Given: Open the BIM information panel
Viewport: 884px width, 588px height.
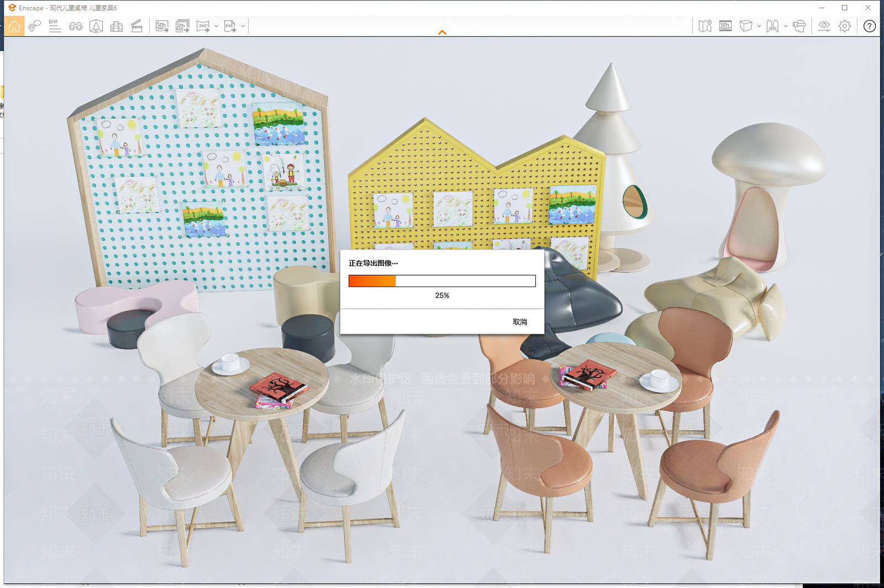Looking at the screenshot, I should pos(55,26).
